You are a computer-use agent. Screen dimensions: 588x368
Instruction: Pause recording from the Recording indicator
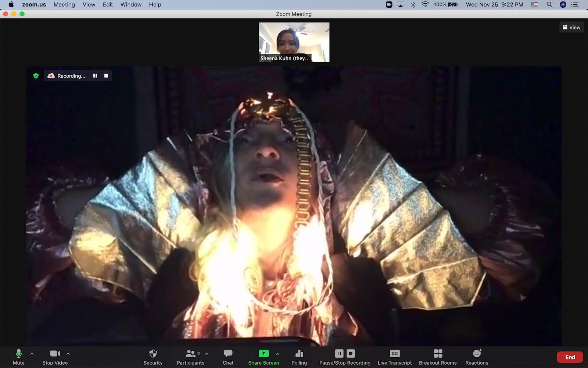tap(95, 76)
